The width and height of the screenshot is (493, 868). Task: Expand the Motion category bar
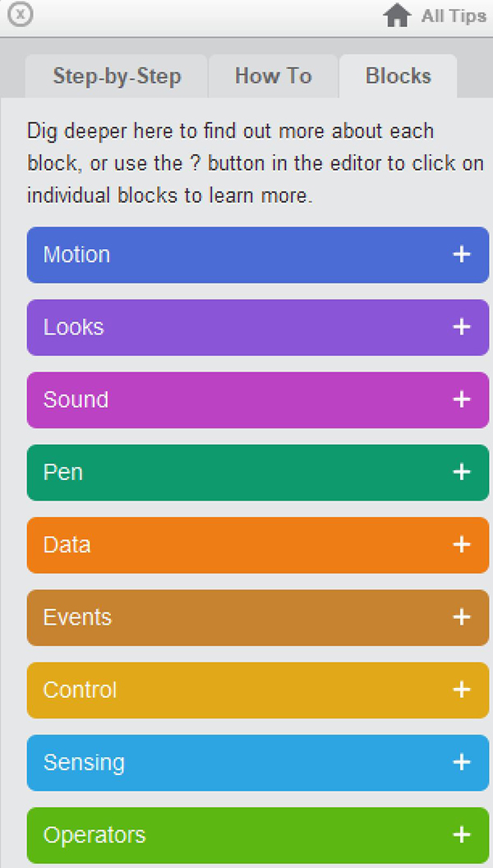pos(258,255)
